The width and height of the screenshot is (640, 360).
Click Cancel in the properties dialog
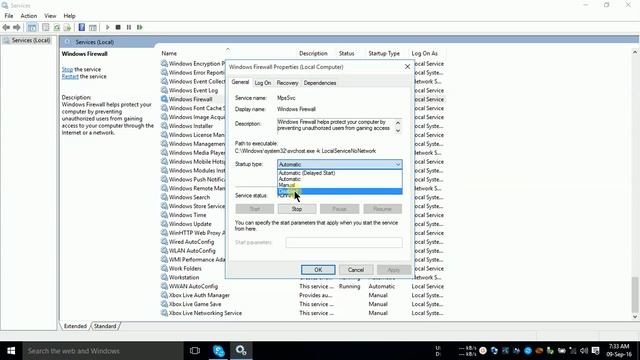coord(356,270)
